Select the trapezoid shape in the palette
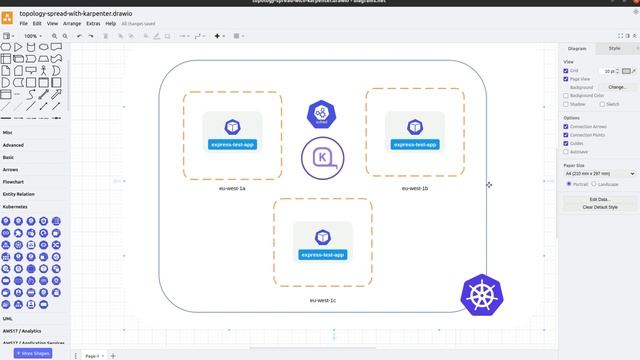 click(x=44, y=59)
